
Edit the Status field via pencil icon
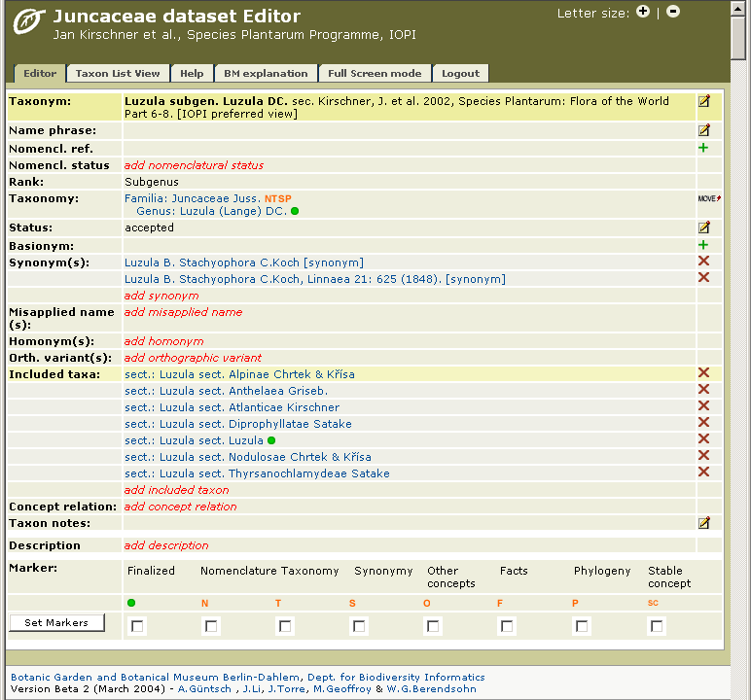click(704, 227)
